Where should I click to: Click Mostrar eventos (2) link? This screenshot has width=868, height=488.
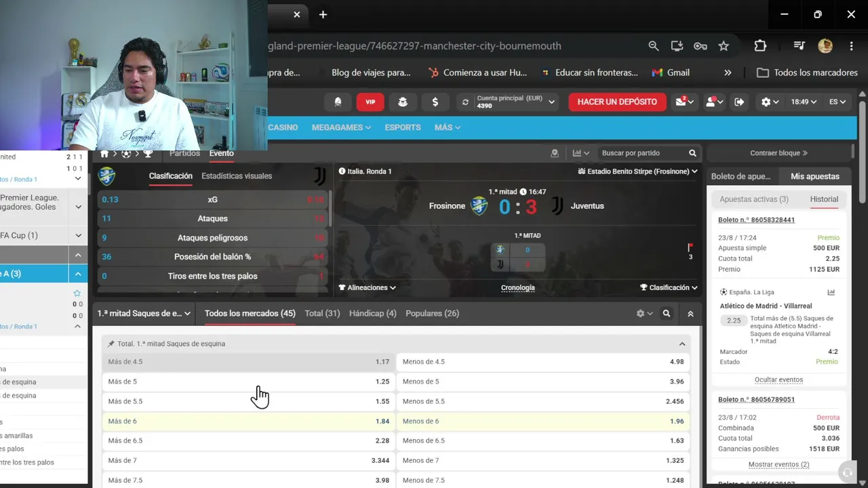pyautogui.click(x=778, y=464)
